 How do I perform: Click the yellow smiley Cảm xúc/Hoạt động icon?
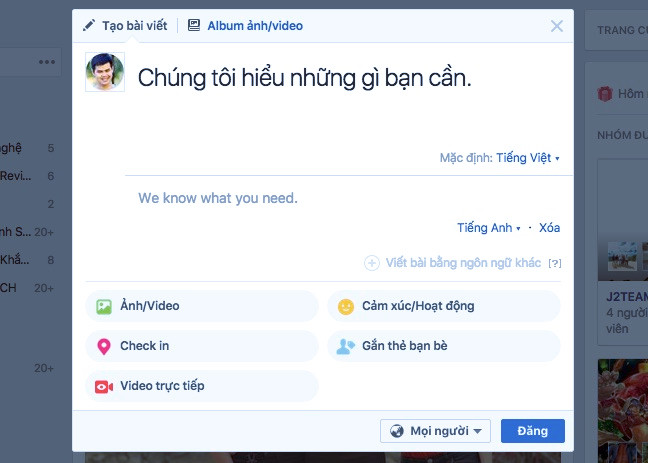tap(345, 306)
